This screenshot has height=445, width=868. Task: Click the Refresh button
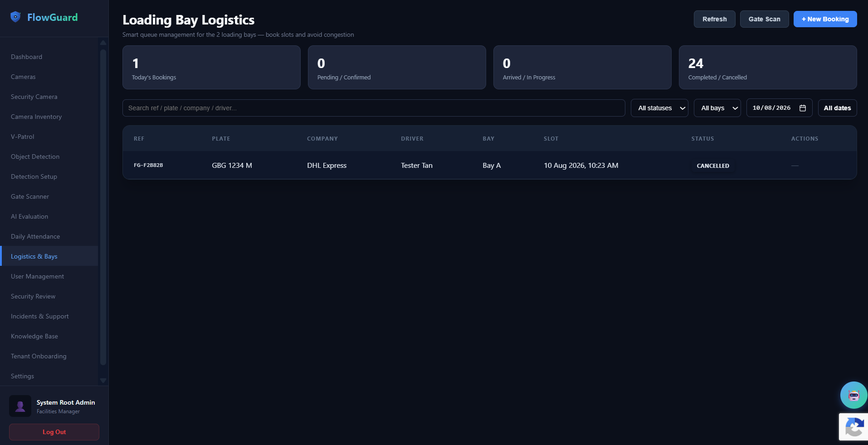point(714,19)
